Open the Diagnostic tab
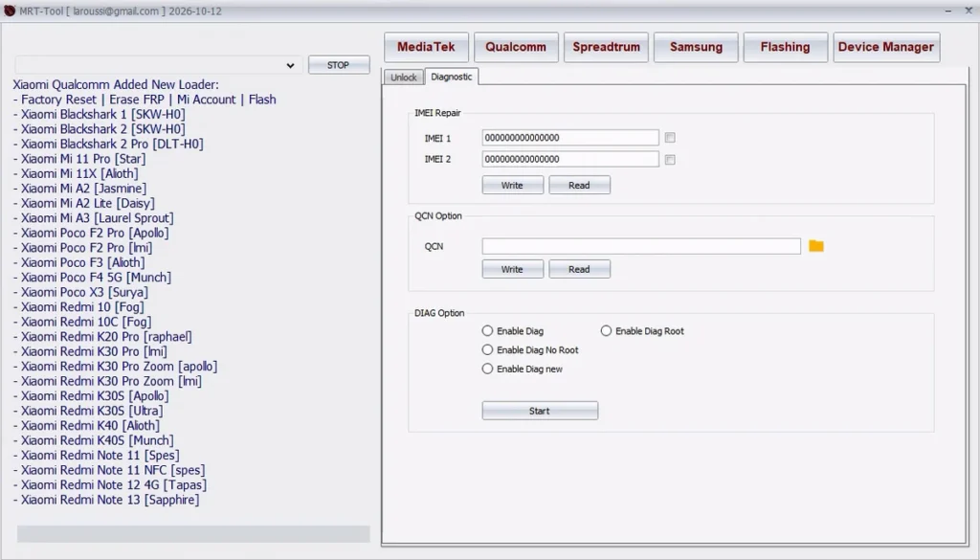The height and width of the screenshot is (560, 980). pyautogui.click(x=451, y=77)
